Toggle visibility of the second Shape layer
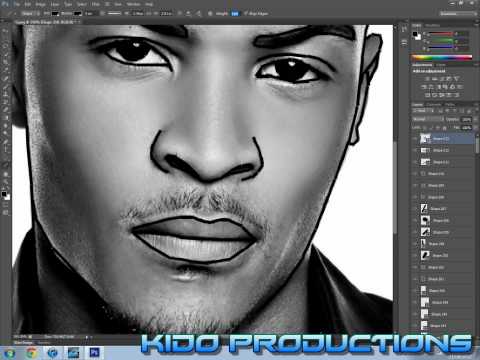The width and height of the screenshot is (480, 360). coord(415,150)
